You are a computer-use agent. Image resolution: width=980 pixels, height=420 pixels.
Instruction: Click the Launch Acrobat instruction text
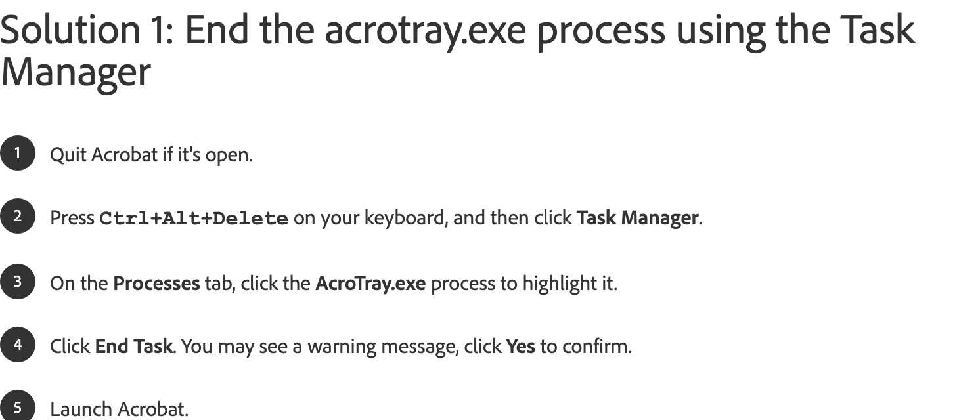point(119,409)
